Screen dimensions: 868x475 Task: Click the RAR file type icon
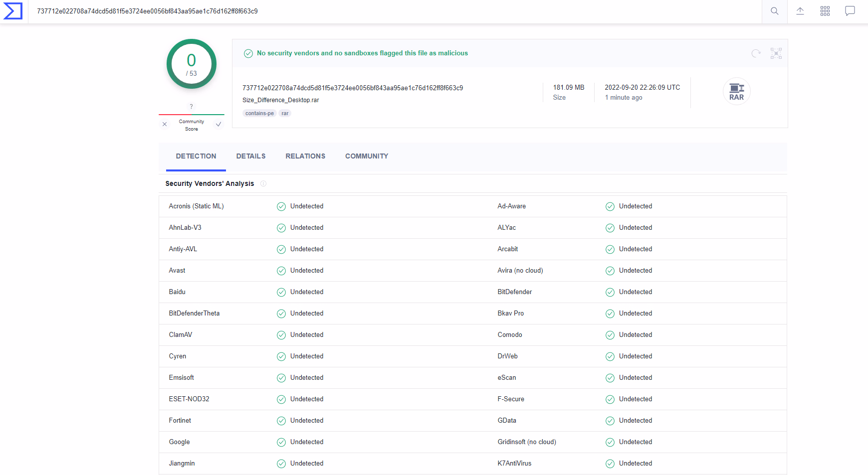(737, 92)
